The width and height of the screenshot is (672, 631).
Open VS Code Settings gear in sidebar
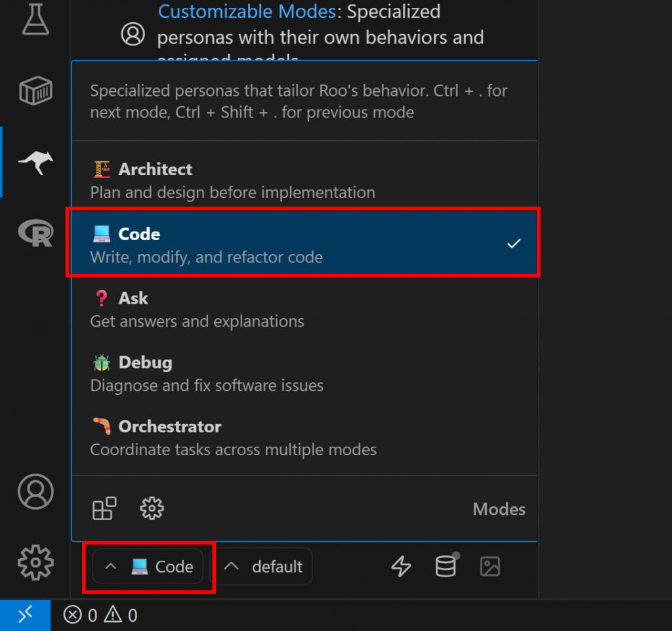click(x=35, y=562)
